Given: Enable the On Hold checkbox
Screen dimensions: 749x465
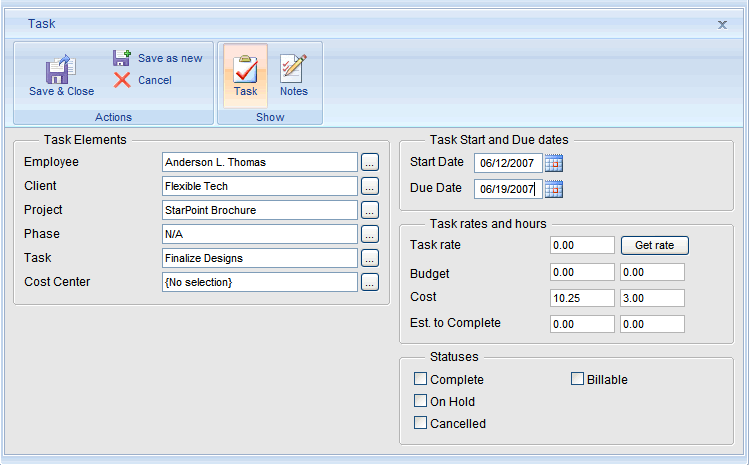Looking at the screenshot, I should [x=420, y=401].
